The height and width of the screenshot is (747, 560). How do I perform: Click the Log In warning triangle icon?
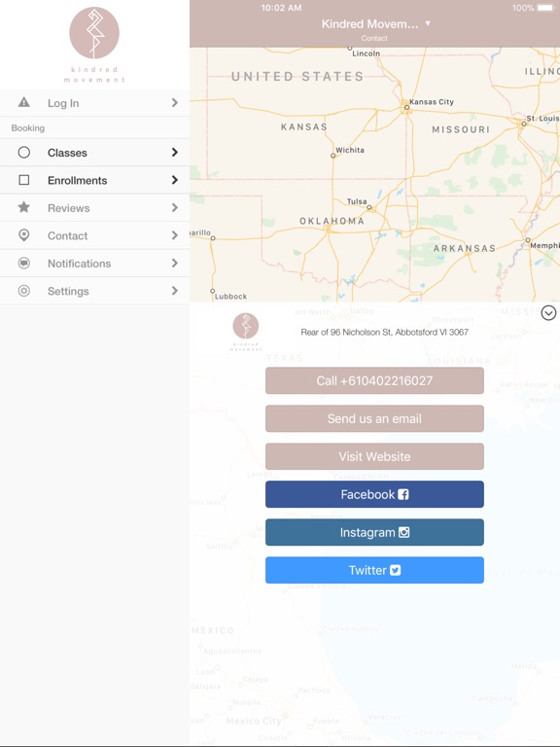tap(23, 102)
